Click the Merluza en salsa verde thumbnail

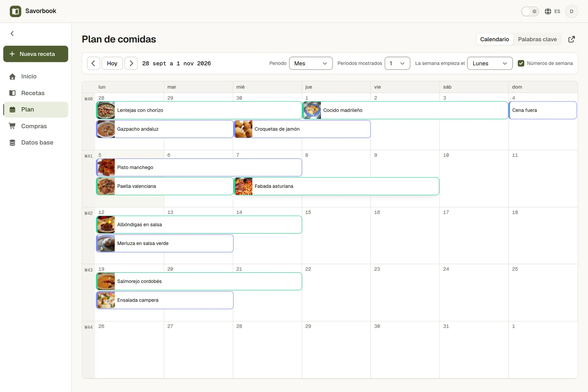click(x=106, y=243)
